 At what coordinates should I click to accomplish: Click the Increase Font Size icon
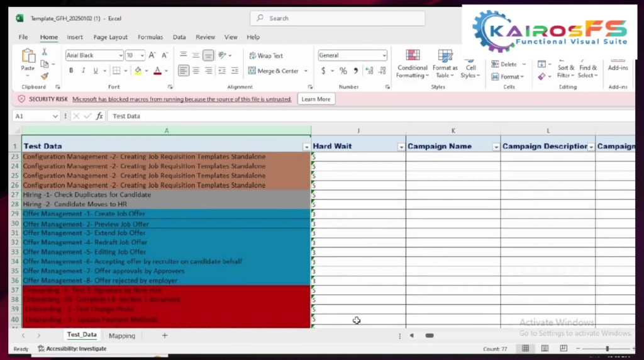153,55
